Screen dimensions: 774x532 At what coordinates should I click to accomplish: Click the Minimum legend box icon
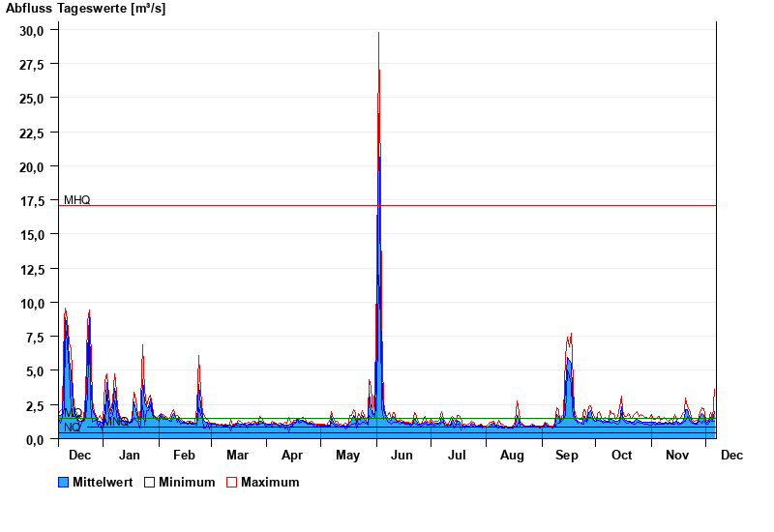149,483
